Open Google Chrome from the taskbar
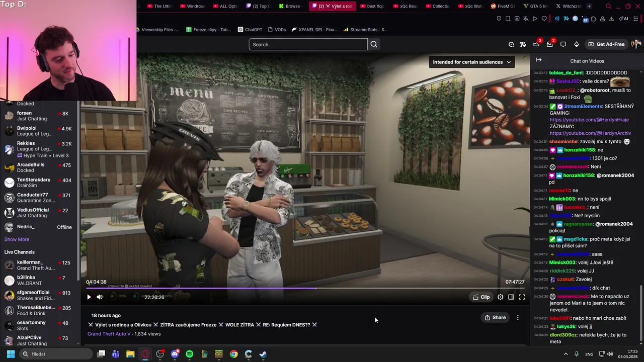The height and width of the screenshot is (362, 644). click(233, 354)
